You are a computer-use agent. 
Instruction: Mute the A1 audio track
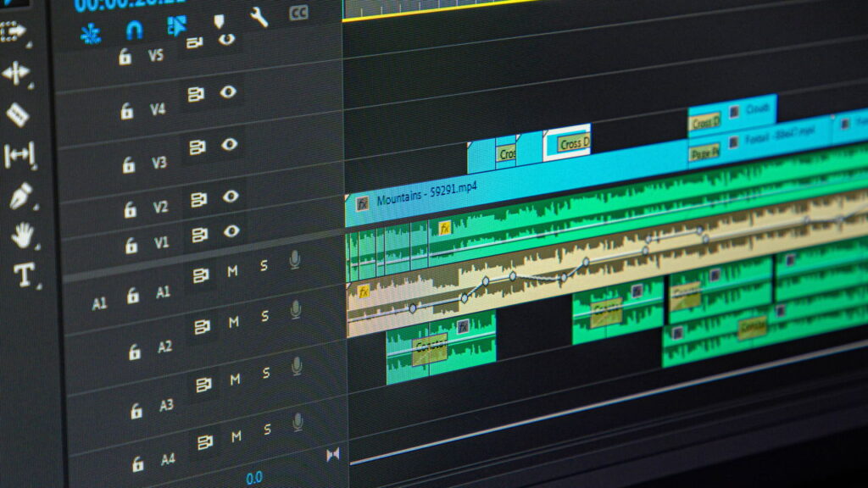232,271
